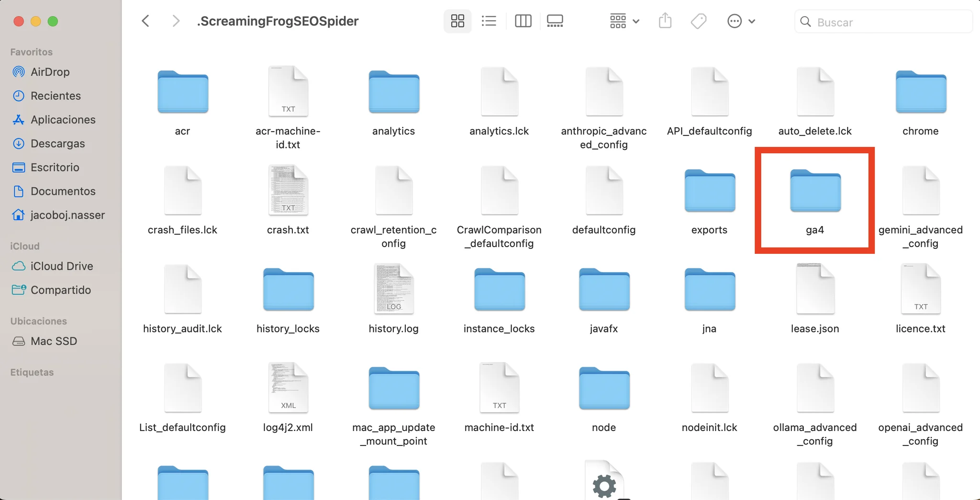Select the ollama_advanced_config file
980x500 pixels.
coord(815,388)
